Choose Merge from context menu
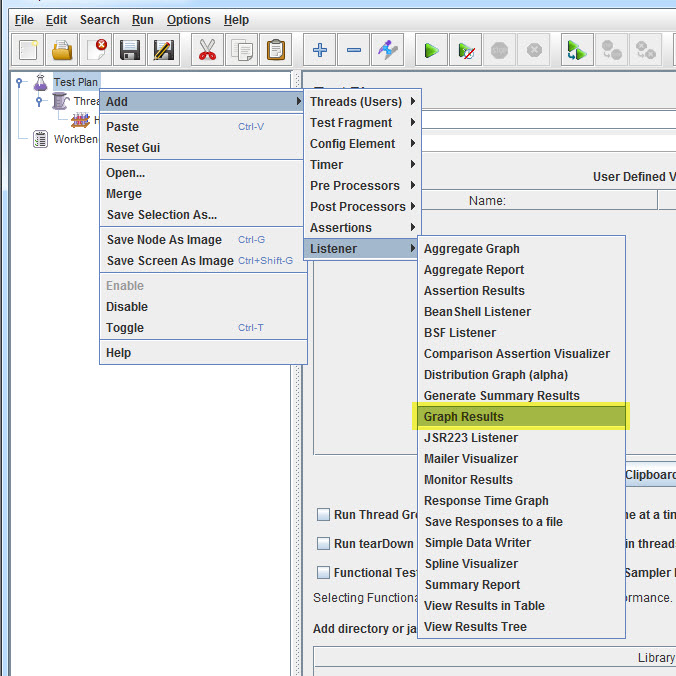Image resolution: width=676 pixels, height=676 pixels. pos(203,194)
